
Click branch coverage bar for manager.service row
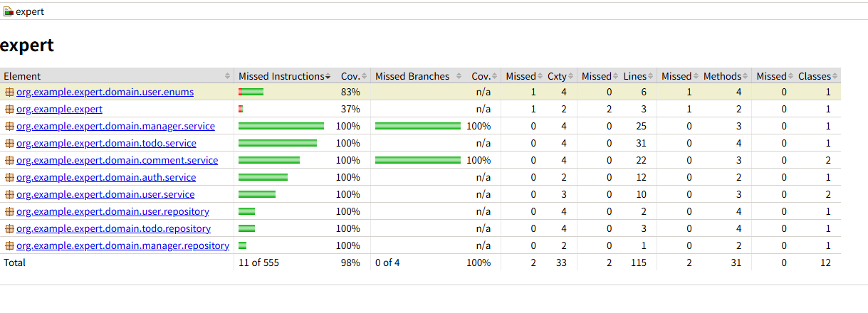418,126
